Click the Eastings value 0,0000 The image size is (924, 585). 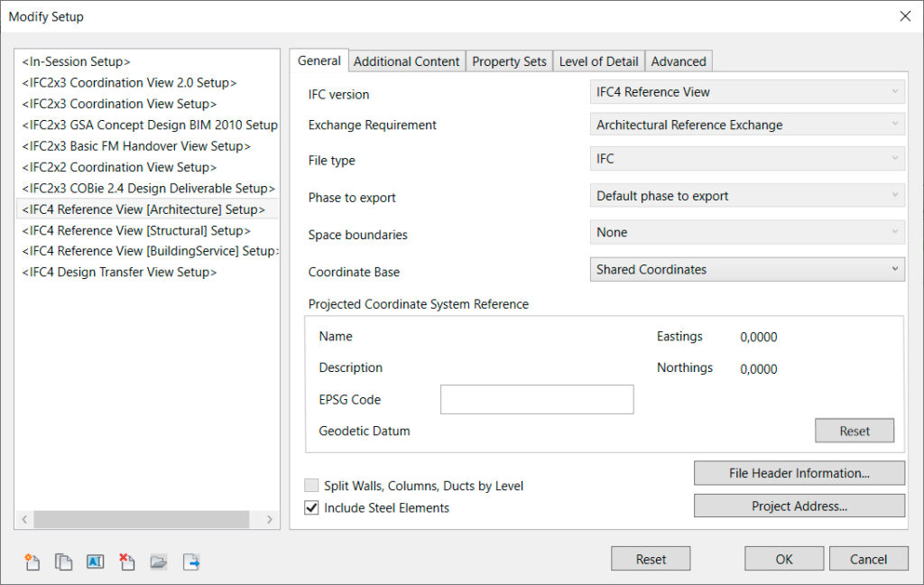[758, 338]
